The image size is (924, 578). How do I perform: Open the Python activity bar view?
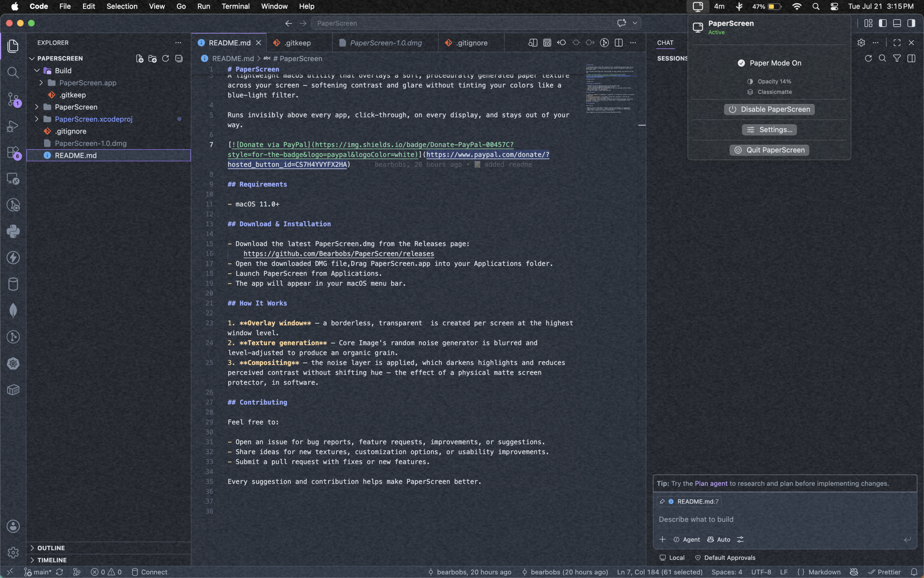(13, 231)
